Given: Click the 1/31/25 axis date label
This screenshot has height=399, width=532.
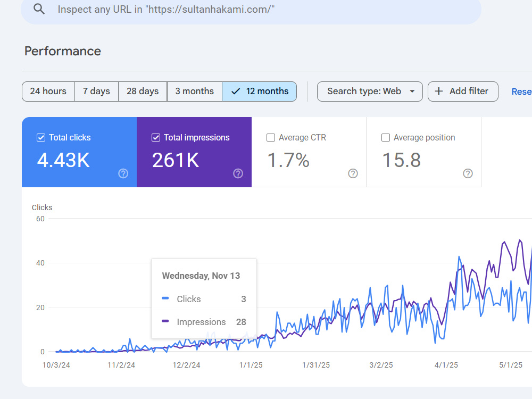Looking at the screenshot, I should point(316,365).
